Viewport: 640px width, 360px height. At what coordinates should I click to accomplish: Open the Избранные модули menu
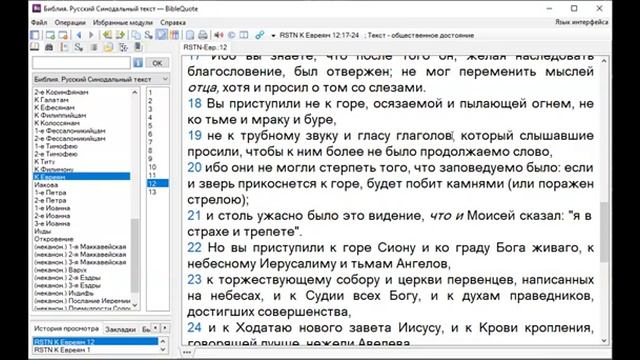tap(122, 22)
